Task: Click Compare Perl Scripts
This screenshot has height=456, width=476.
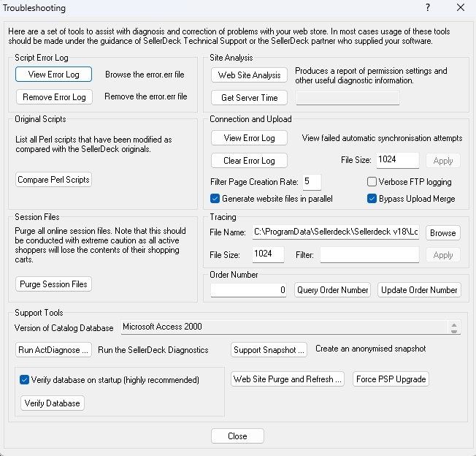Action: pos(54,180)
